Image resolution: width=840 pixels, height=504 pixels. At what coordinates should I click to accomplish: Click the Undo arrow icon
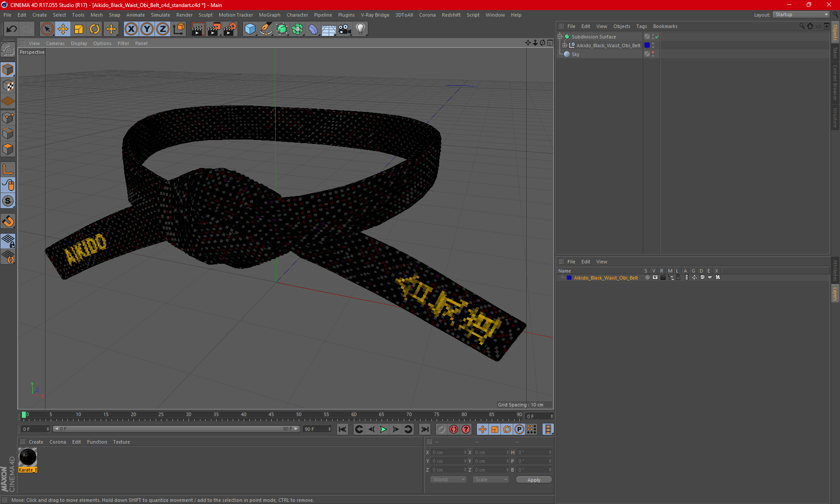(12, 29)
